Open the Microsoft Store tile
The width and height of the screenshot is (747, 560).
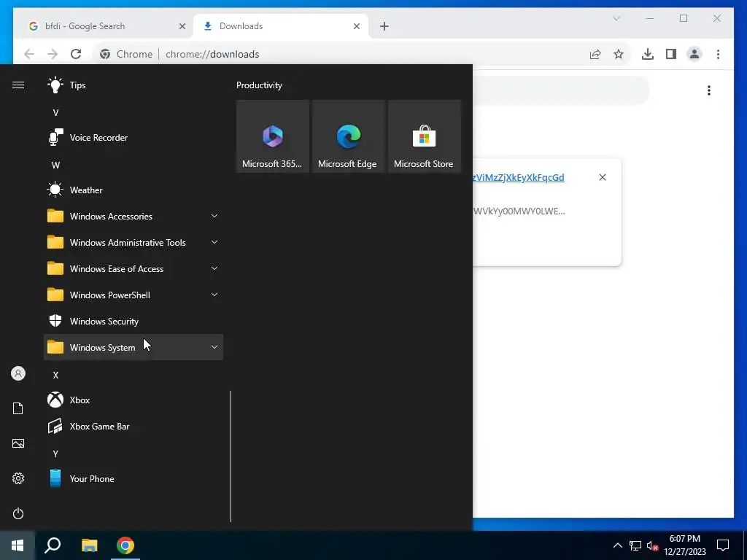coord(424,136)
